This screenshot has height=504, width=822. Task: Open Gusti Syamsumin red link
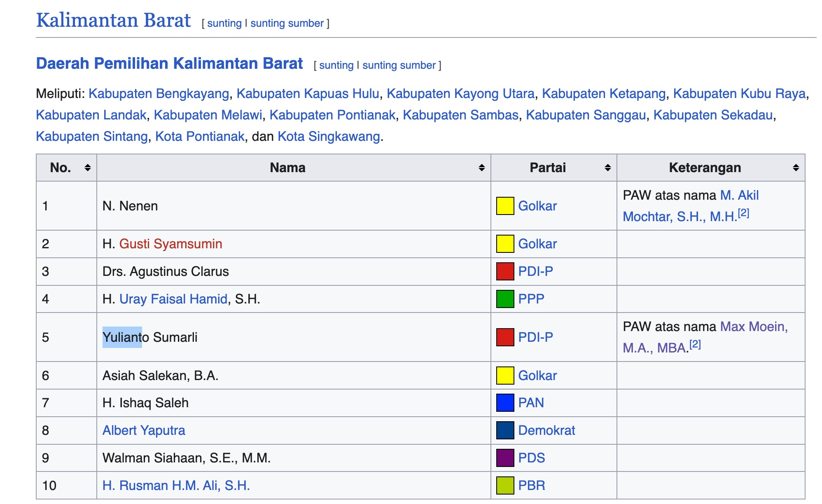click(170, 244)
